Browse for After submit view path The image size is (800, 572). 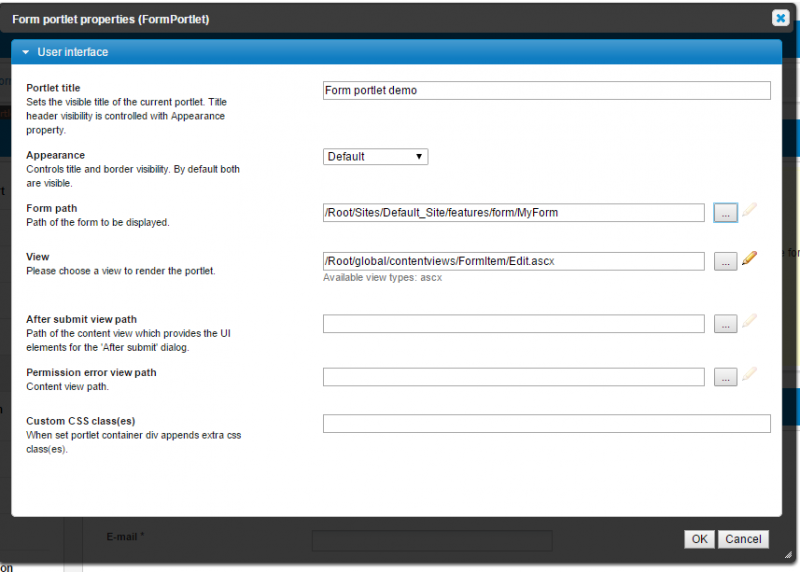pos(725,324)
